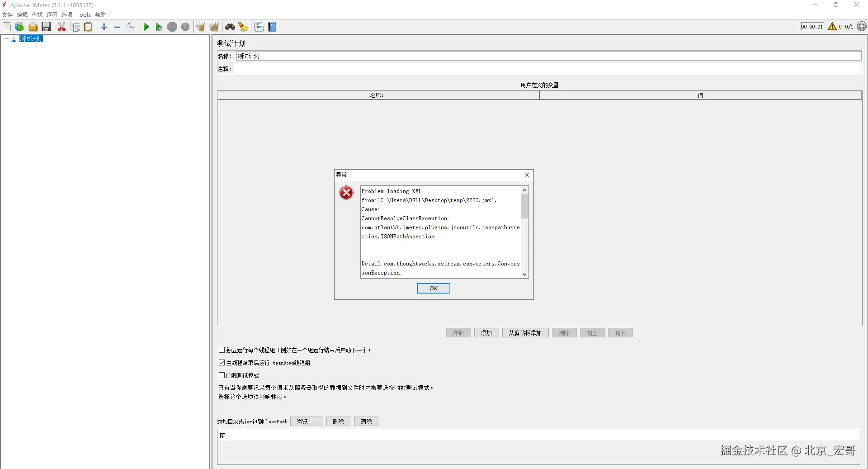The width and height of the screenshot is (868, 469).
Task: Open the 文件 menu
Action: tap(7, 15)
